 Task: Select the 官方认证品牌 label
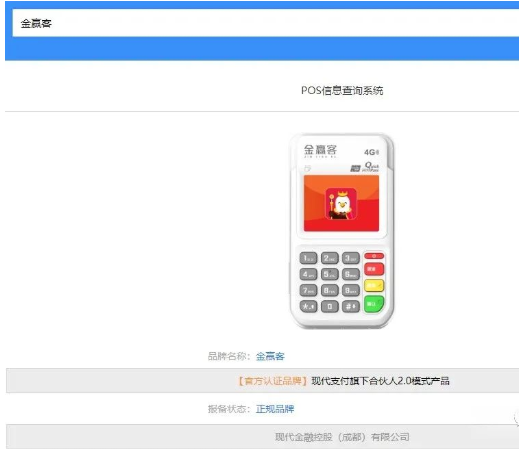click(272, 381)
